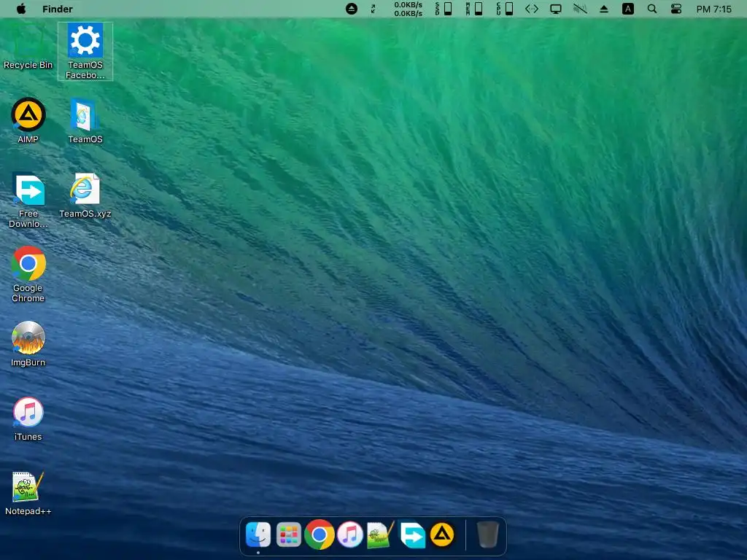Launch iTunes from the dock
747x560 pixels.
pyautogui.click(x=350, y=534)
